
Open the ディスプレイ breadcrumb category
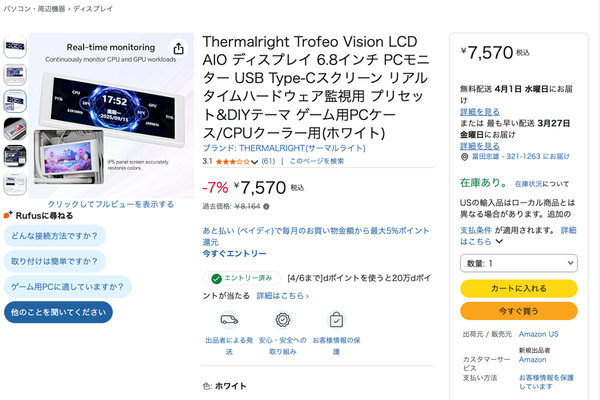tap(91, 9)
